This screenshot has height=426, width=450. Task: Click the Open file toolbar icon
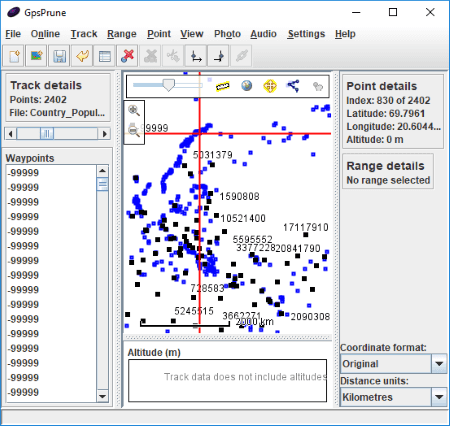(14, 56)
